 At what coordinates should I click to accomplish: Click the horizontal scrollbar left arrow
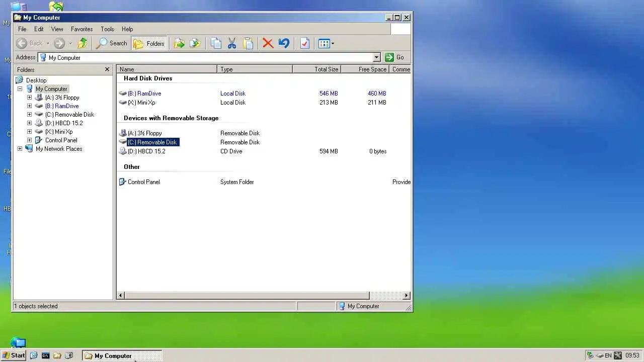(121, 296)
